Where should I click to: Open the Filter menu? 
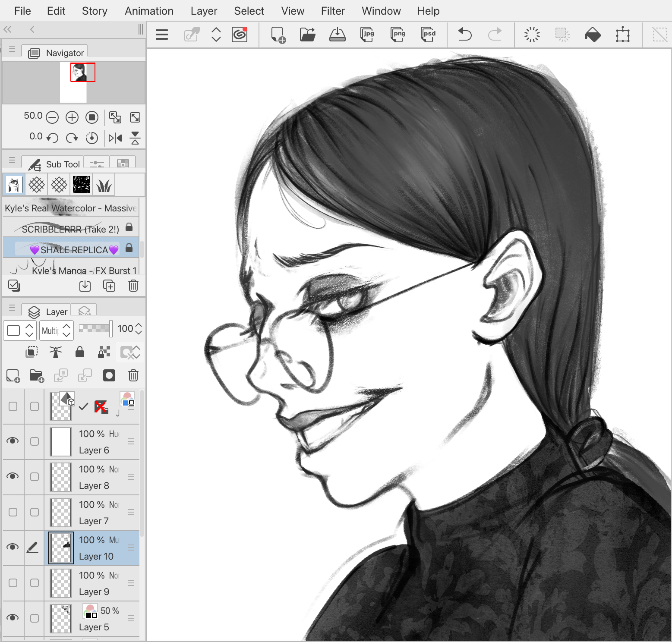(332, 11)
